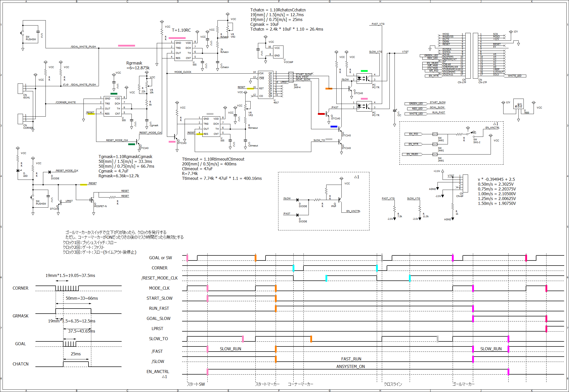The height and width of the screenshot is (392, 569).
Task: Click the blue marker near DTC143 transistor
Action: pos(334,126)
